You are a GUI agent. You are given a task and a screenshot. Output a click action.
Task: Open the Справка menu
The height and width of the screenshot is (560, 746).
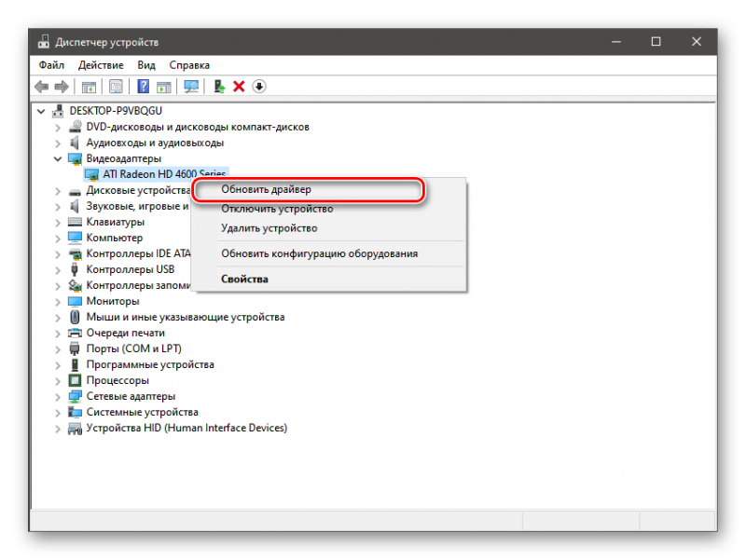(189, 65)
